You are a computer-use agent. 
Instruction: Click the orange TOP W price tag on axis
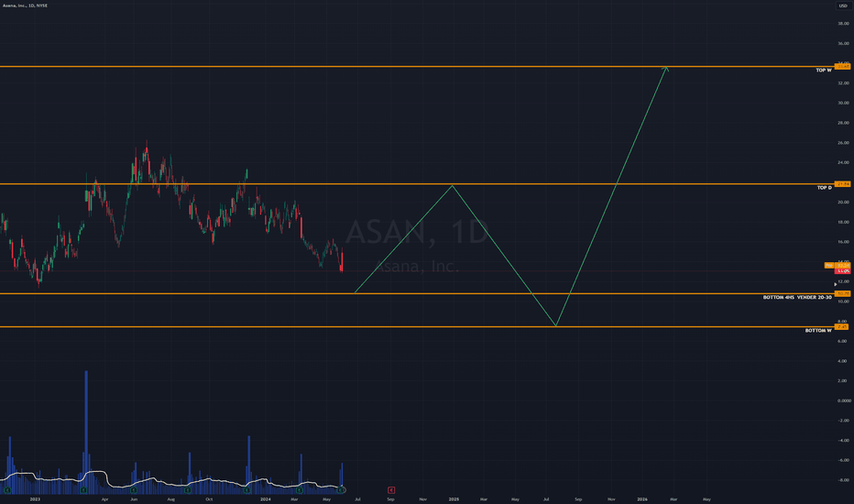point(842,67)
